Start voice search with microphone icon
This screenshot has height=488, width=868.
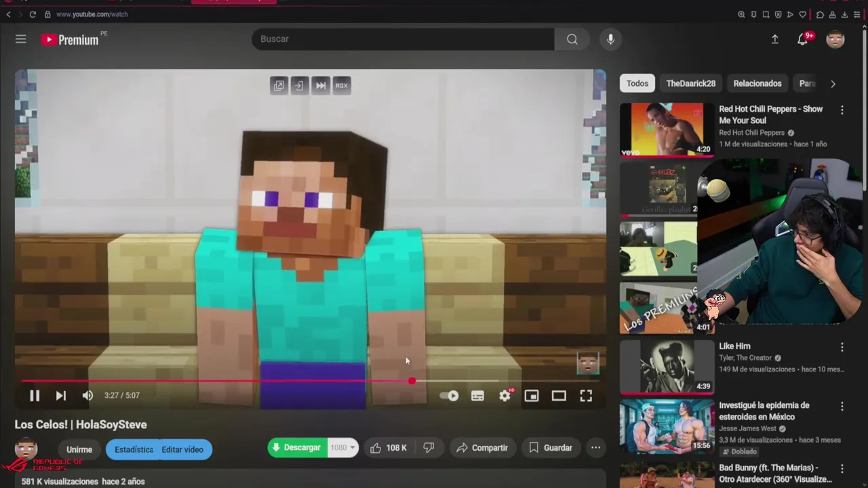[610, 39]
